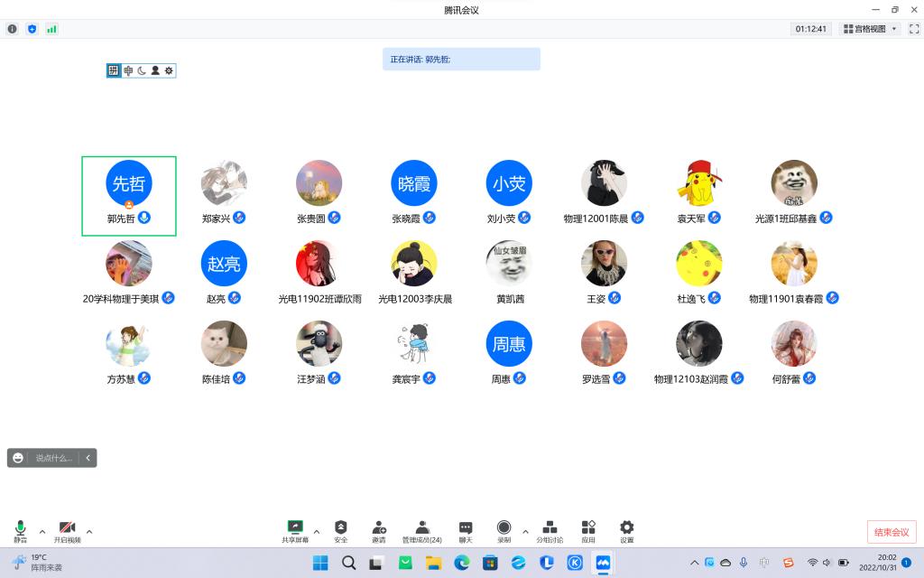Open the share screen (共享屏幕) tool
The width and height of the screenshot is (924, 578).
click(x=294, y=530)
